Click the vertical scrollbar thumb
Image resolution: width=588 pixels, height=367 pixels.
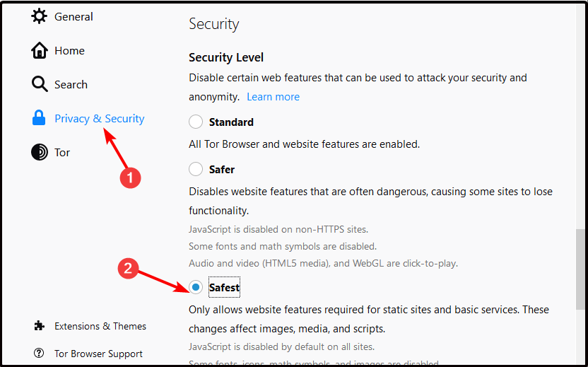pyautogui.click(x=580, y=270)
